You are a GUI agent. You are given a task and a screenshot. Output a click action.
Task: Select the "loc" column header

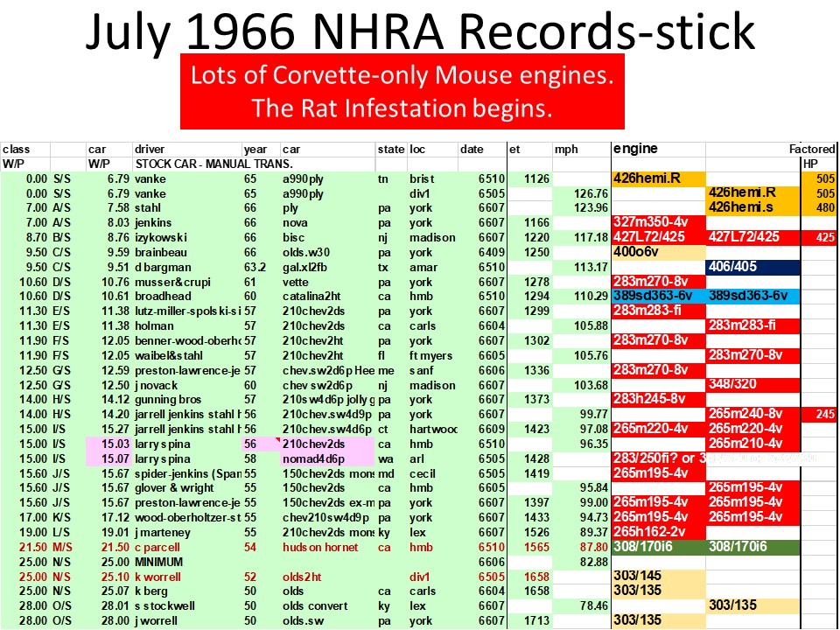[x=417, y=150]
